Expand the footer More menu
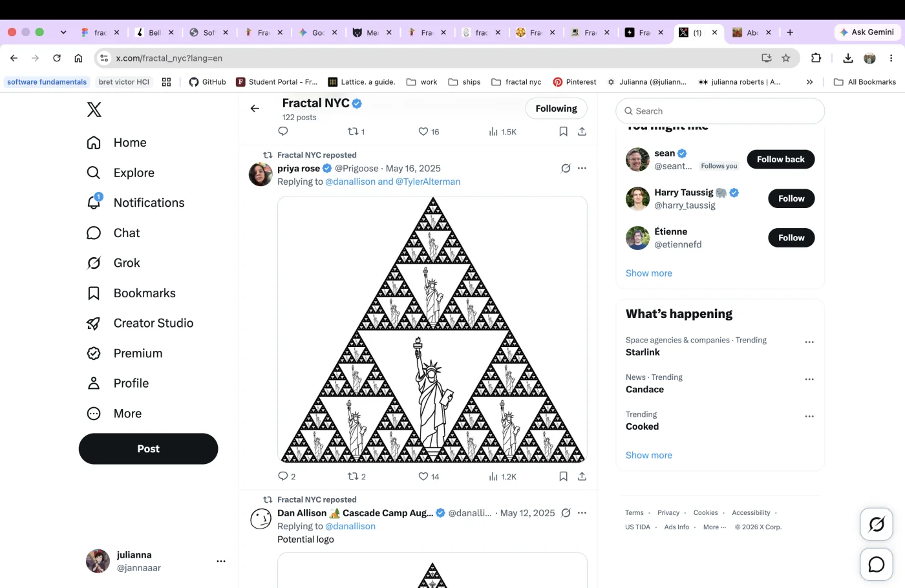 tap(714, 527)
